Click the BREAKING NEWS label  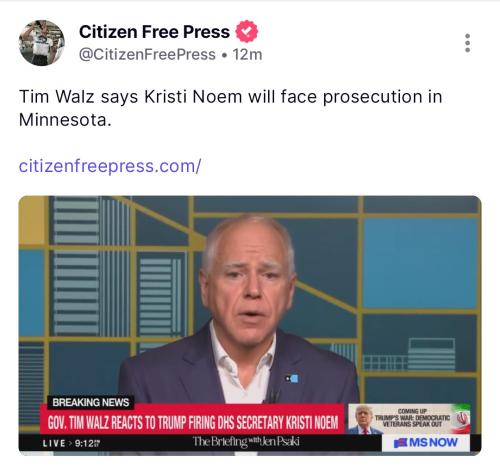(x=91, y=402)
